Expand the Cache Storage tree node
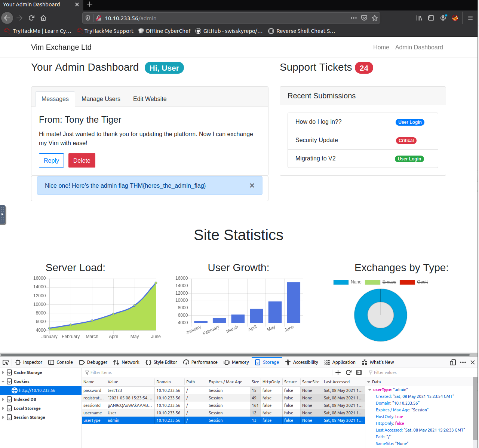The image size is (479, 448). click(x=3, y=372)
